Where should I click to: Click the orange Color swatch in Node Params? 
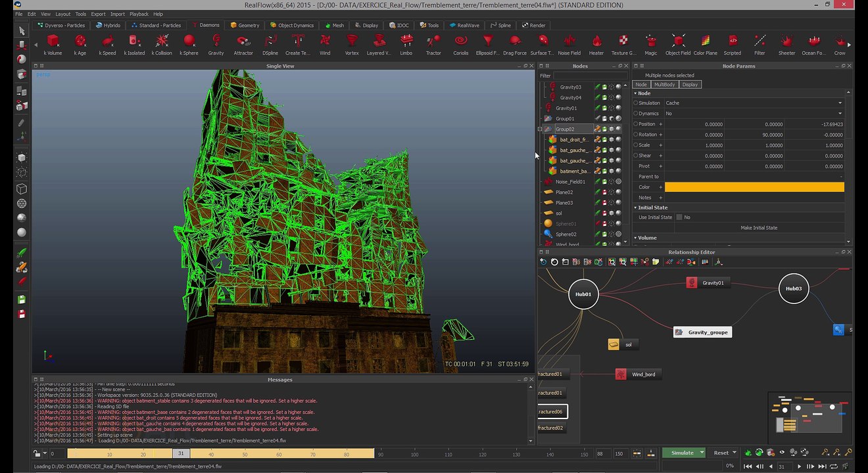[x=754, y=187]
